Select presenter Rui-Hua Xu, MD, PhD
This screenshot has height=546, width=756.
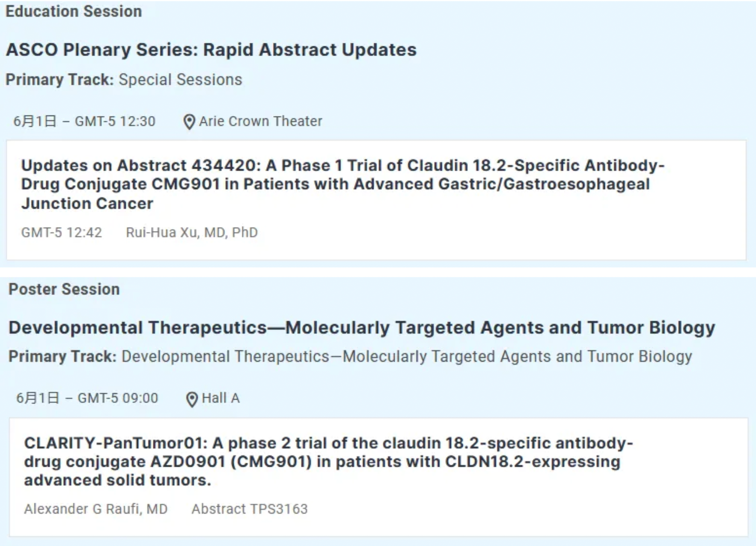point(192,232)
